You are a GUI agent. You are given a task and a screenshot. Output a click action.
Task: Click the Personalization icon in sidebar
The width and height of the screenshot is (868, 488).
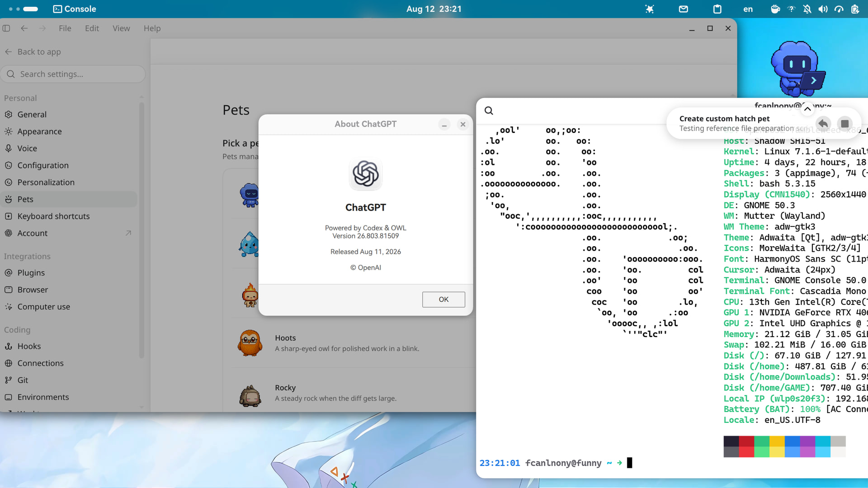coord(9,182)
